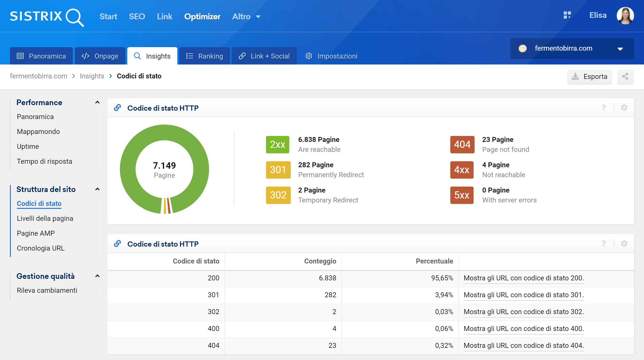Collapse the Gestione qualità section
644x360 pixels.
tap(97, 276)
